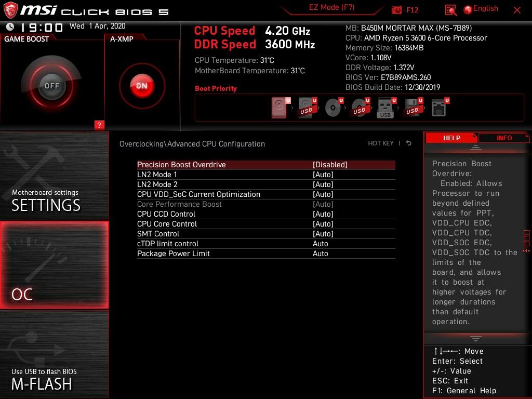Viewport: 532px width, 399px height.
Task: Open the M-FLASH section
Action: (54, 354)
